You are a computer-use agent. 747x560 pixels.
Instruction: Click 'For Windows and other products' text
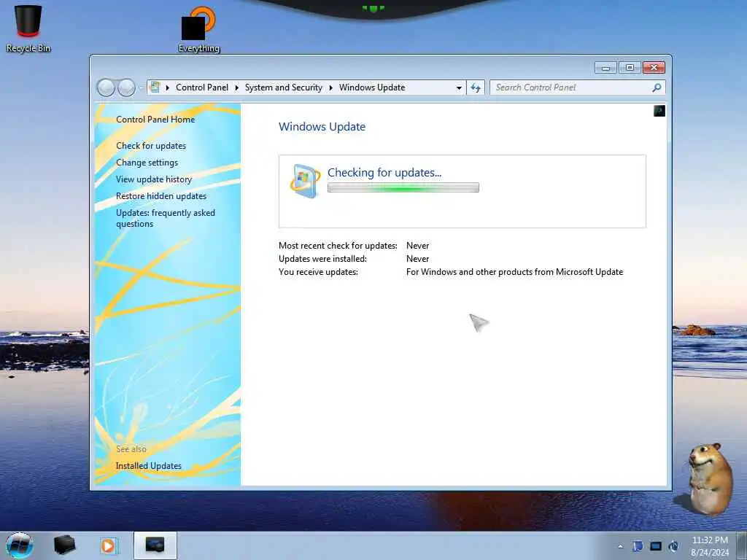514,272
